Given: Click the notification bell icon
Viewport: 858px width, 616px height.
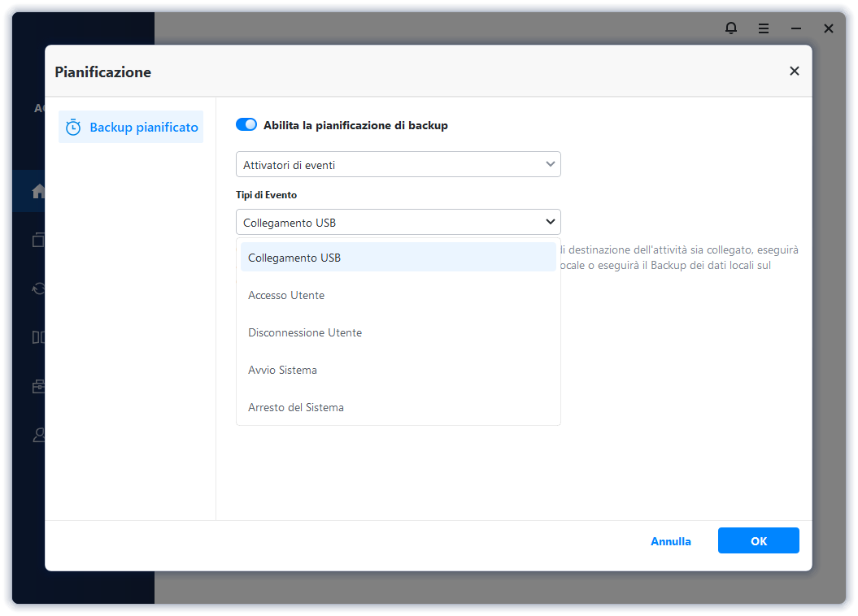Looking at the screenshot, I should (731, 28).
